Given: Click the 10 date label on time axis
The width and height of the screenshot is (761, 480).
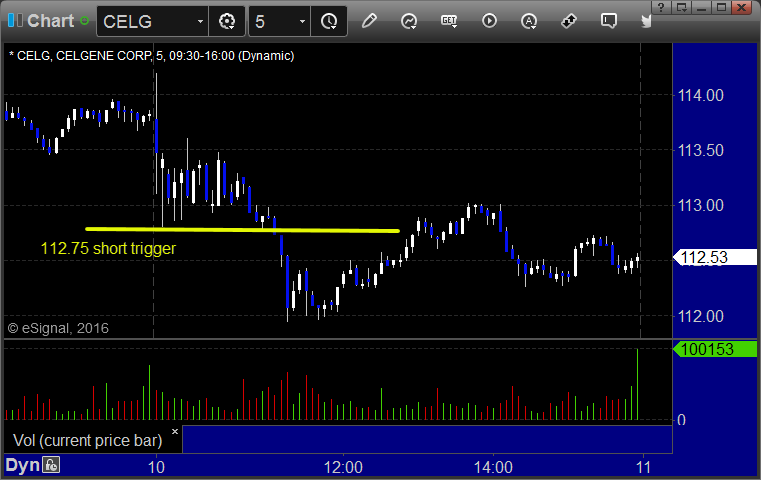Looking at the screenshot, I should tap(156, 467).
